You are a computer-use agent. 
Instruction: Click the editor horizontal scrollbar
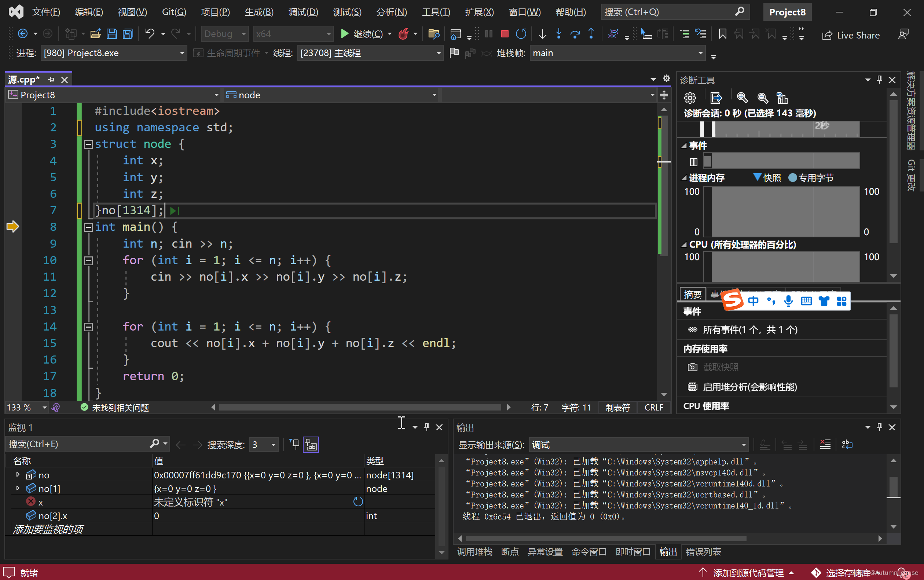[360, 407]
